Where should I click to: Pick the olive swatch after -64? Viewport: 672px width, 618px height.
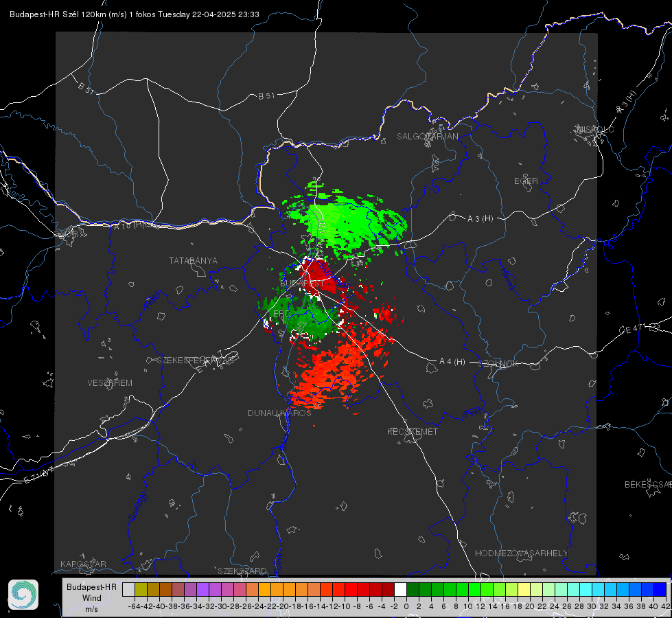point(141,589)
